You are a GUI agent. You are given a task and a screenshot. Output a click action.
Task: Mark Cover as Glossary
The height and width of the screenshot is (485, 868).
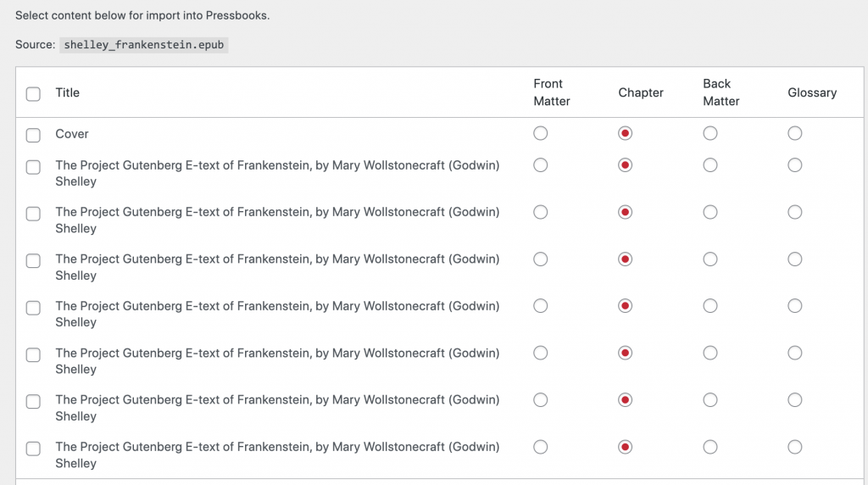click(795, 133)
